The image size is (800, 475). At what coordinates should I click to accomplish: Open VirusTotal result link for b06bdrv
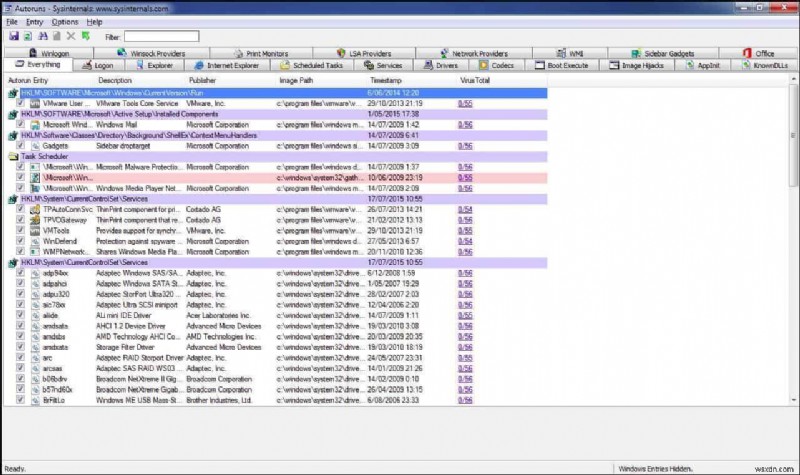click(x=465, y=379)
